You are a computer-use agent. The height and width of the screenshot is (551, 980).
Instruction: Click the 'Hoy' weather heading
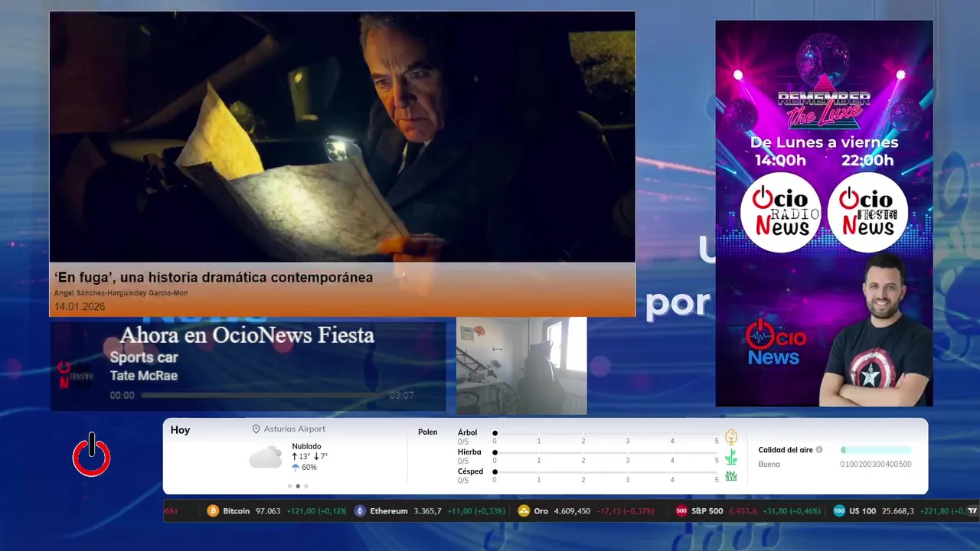(181, 430)
